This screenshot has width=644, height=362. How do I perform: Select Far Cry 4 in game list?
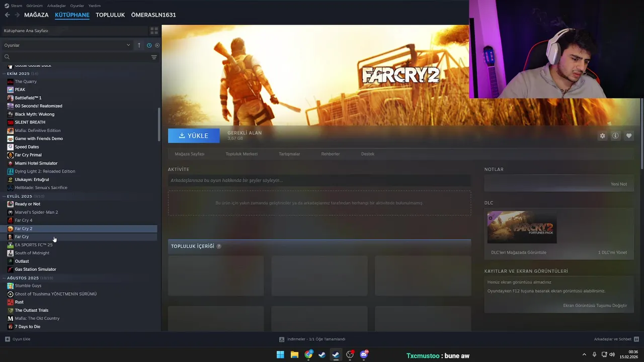pyautogui.click(x=24, y=220)
